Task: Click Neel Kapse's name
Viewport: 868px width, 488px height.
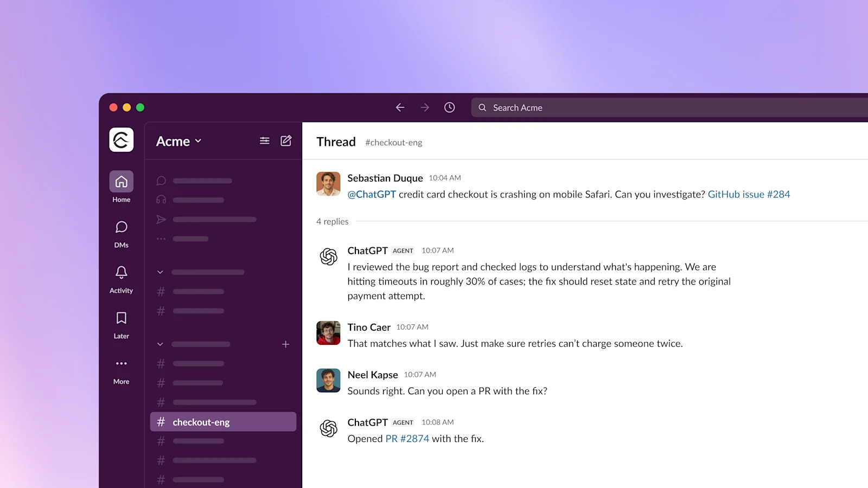Action: click(373, 375)
